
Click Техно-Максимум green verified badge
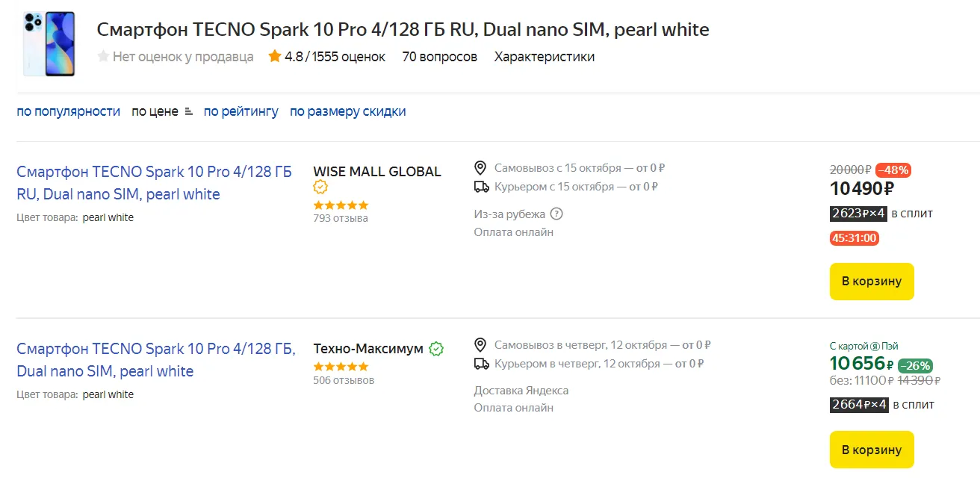point(436,349)
